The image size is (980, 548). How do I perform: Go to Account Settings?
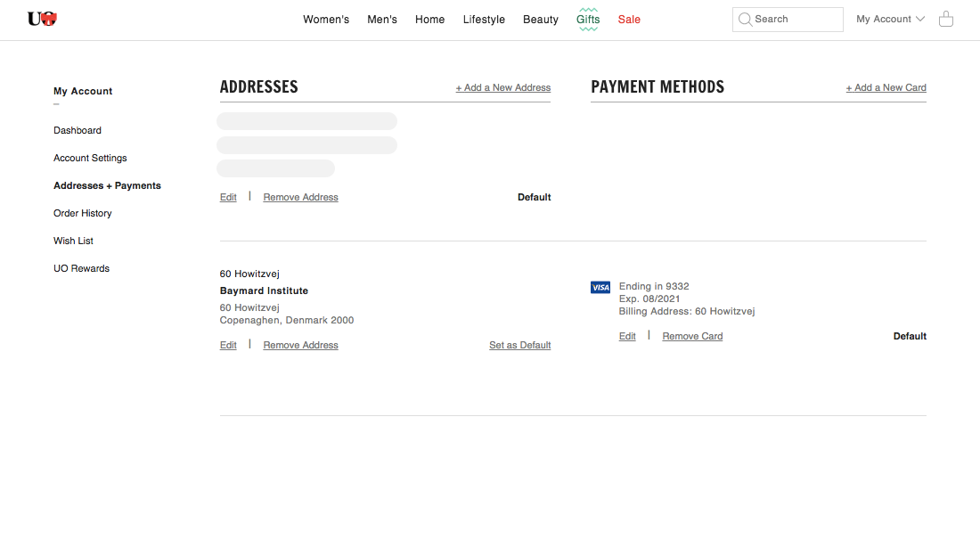pyautogui.click(x=90, y=158)
